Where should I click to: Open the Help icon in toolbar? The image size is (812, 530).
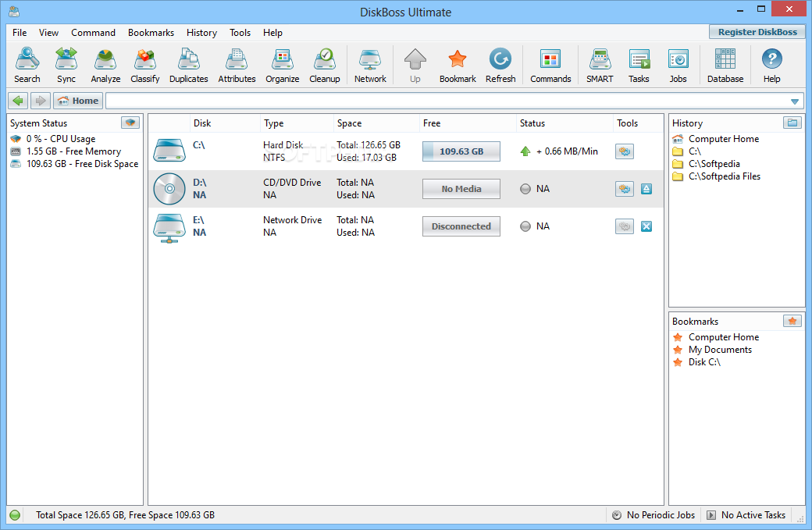771,66
